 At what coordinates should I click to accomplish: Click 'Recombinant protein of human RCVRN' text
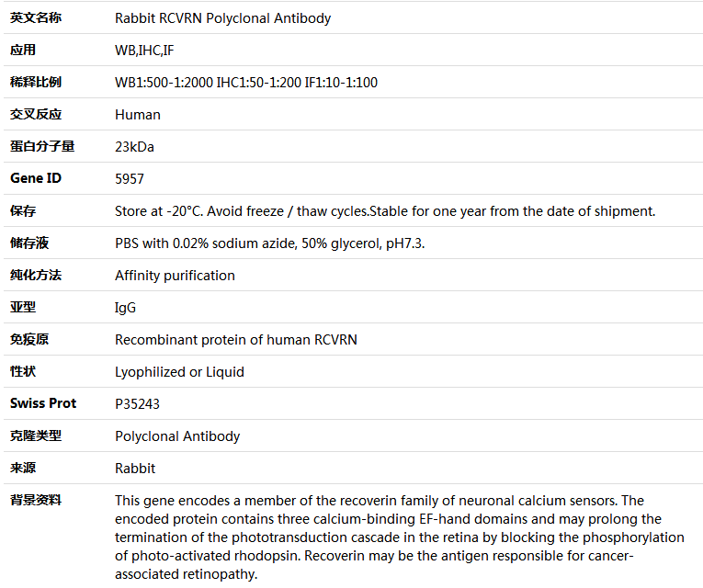tap(236, 340)
